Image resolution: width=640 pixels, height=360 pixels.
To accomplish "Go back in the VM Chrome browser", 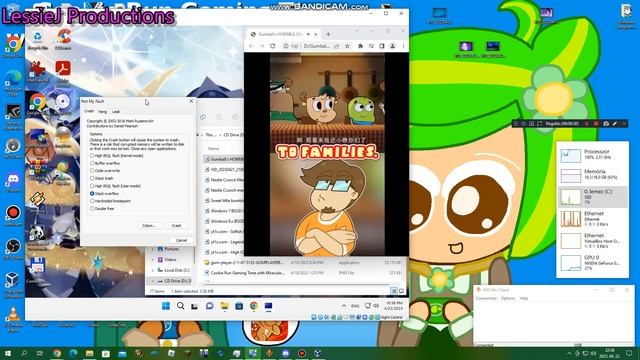I will 251,46.
